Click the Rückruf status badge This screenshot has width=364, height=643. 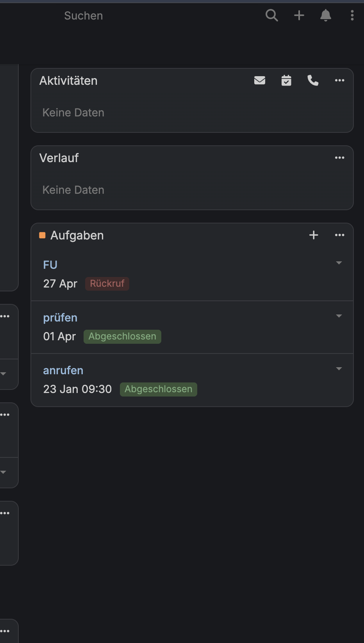(x=107, y=284)
